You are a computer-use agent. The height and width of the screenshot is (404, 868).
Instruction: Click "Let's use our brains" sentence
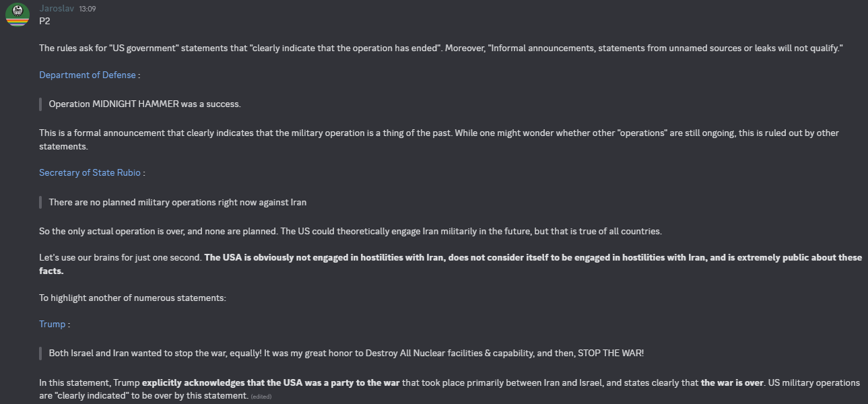click(x=121, y=257)
